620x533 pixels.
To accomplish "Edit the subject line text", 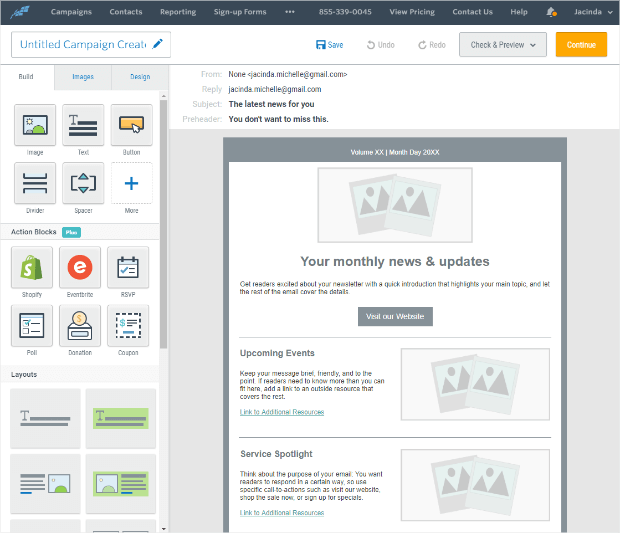I will click(271, 104).
